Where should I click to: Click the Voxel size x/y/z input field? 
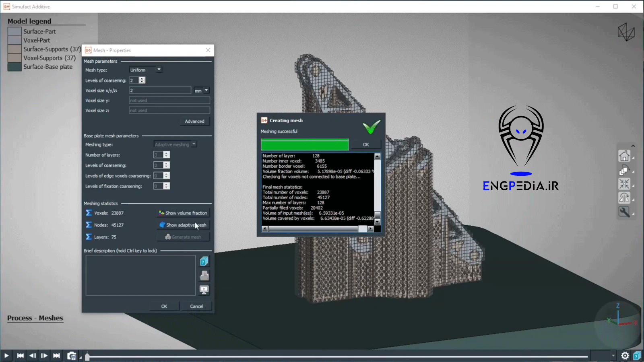pyautogui.click(x=160, y=90)
